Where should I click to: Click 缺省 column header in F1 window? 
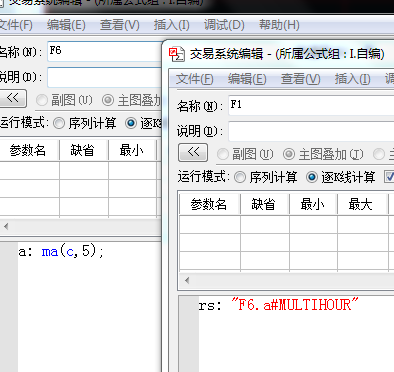265,204
